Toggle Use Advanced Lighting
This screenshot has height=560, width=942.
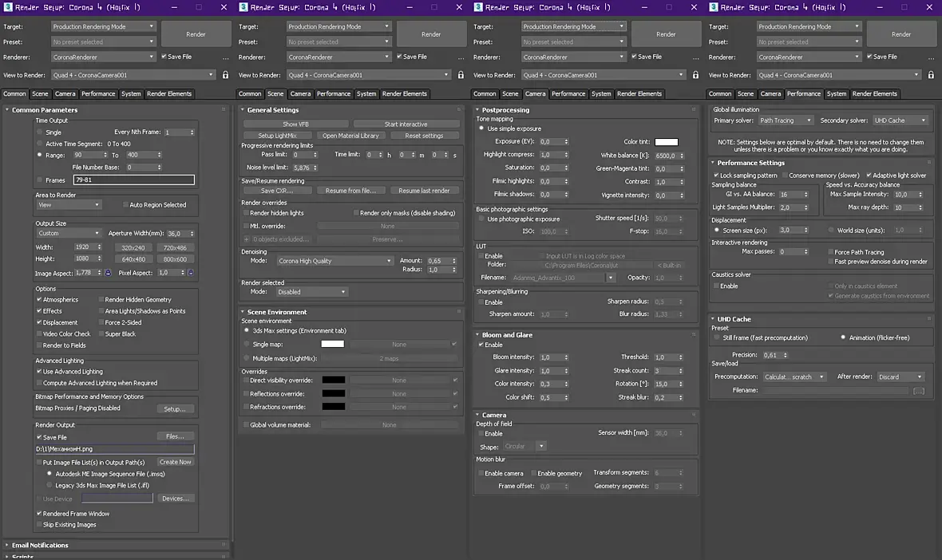click(x=39, y=372)
